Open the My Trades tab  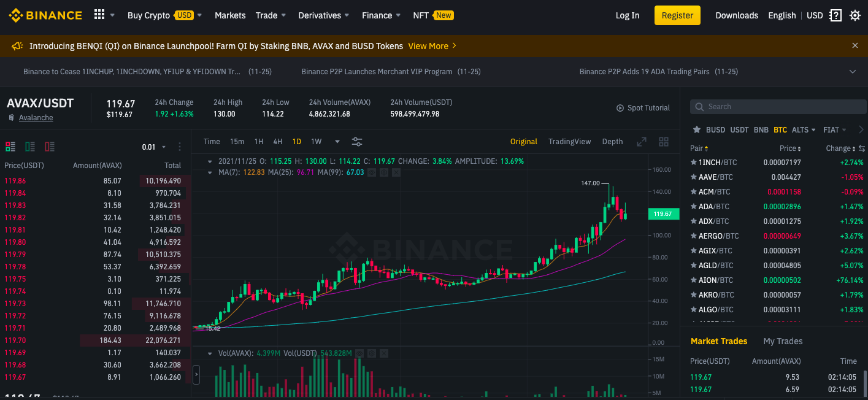783,341
